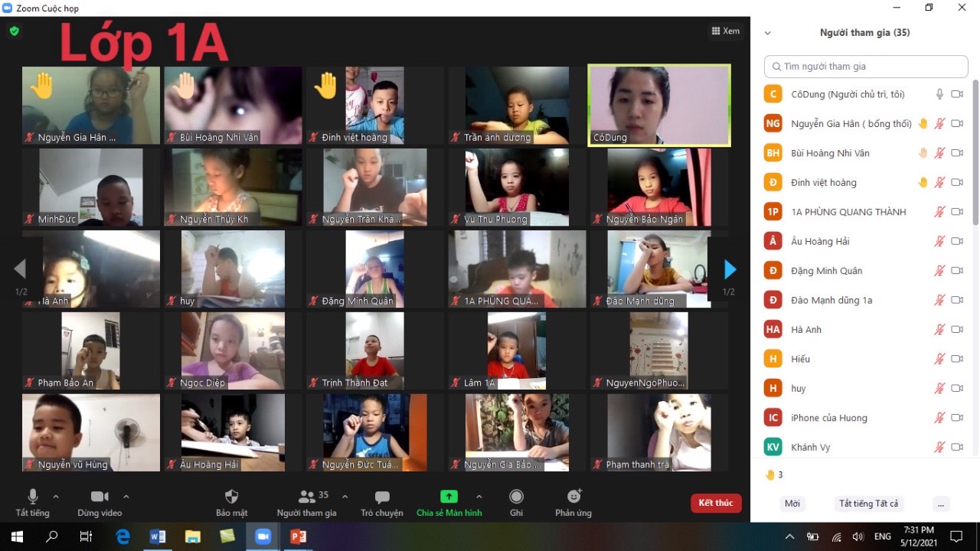Open the three-dots more options menu
Image resolution: width=980 pixels, height=551 pixels.
[x=941, y=504]
